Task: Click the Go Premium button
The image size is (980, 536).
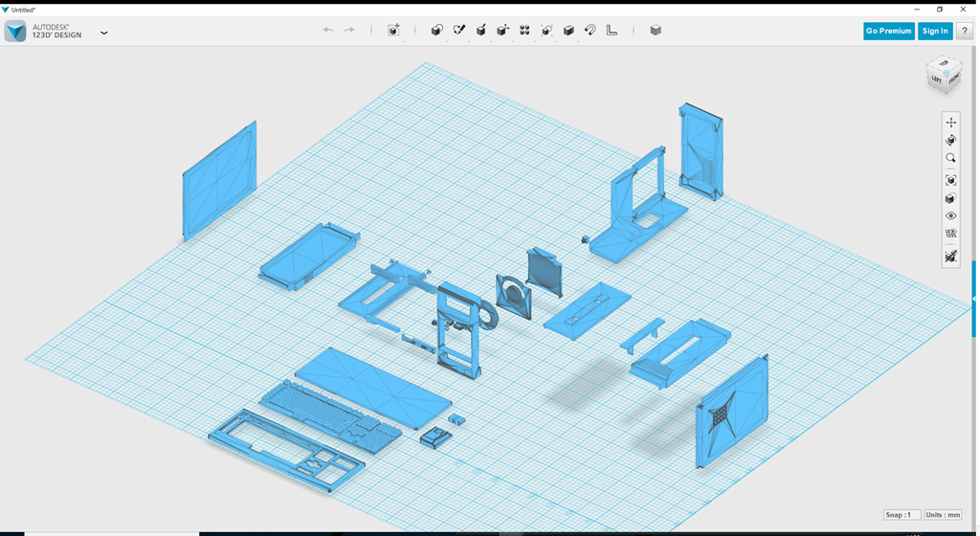Action: [888, 31]
